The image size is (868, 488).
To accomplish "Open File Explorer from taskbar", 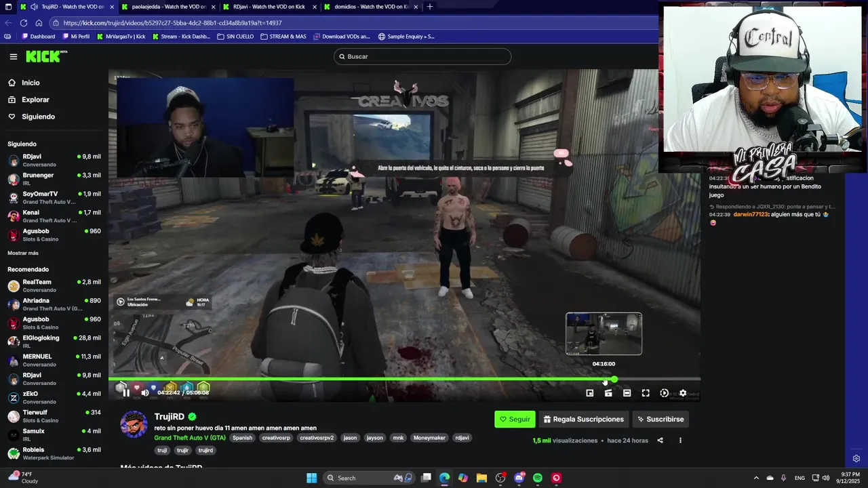I will point(481,478).
